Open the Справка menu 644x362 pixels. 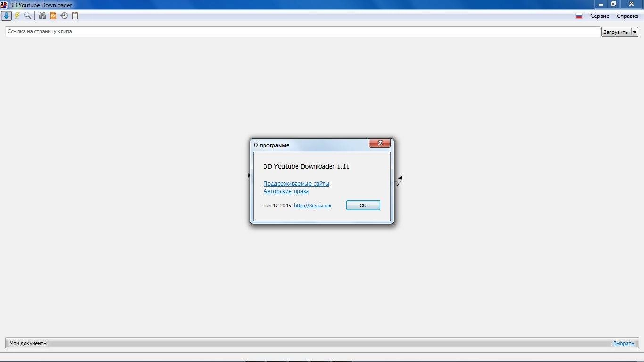coord(627,16)
